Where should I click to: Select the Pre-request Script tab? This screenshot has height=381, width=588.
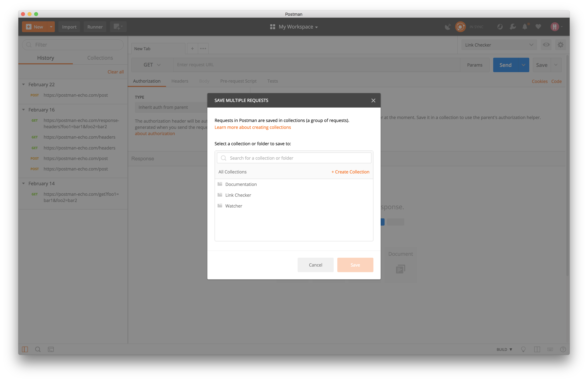(x=238, y=81)
